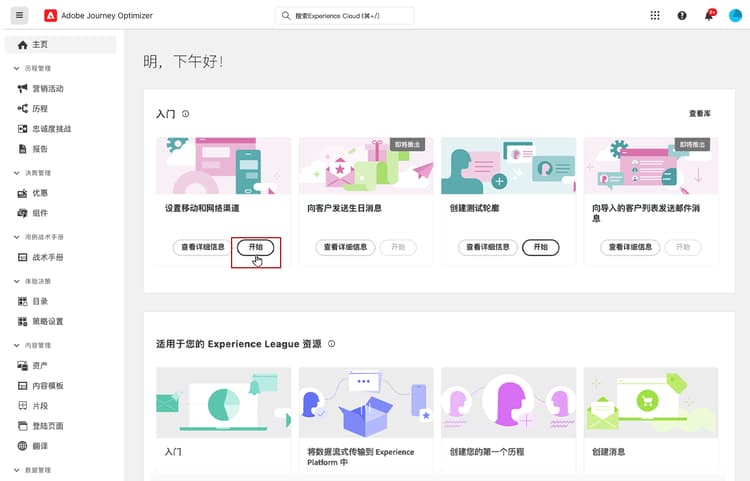Viewport: 750px width, 481px height.
Task: Click 开始 on 设置移动和网络渠道 card
Action: [255, 247]
